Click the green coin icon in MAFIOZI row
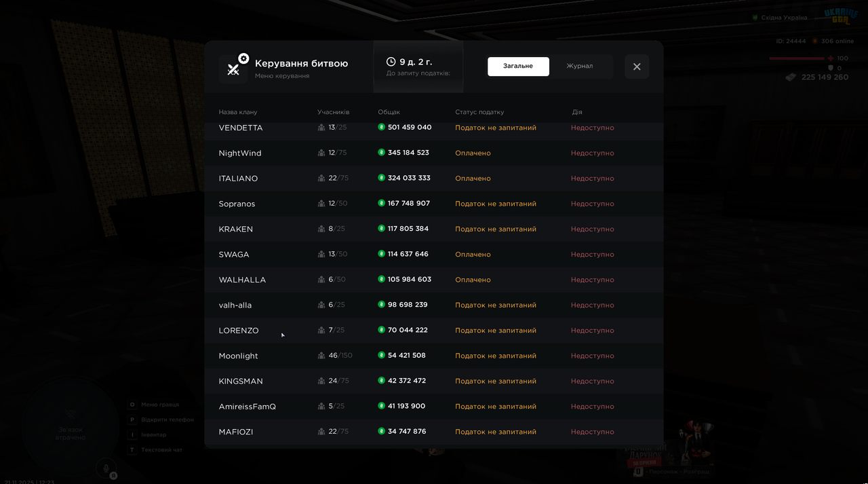Image resolution: width=868 pixels, height=484 pixels. pyautogui.click(x=382, y=431)
